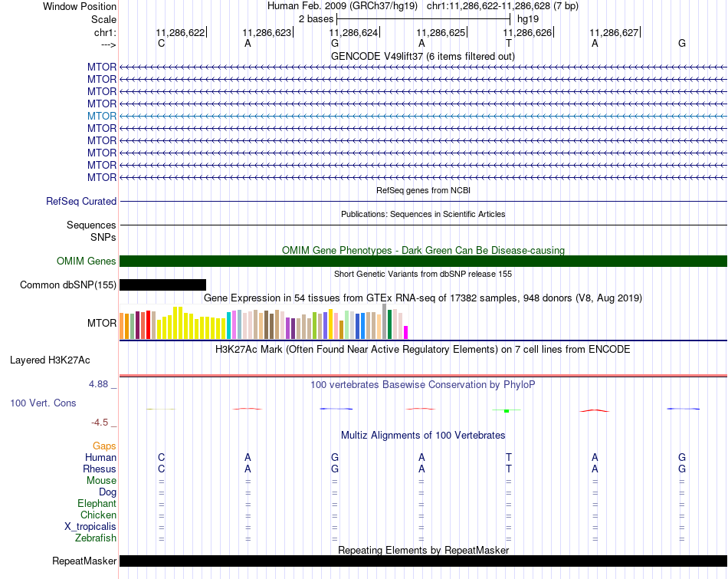Screen dimensions: 728x579
Task: Click the Layered H3K27Ac label
Action: 50,360
